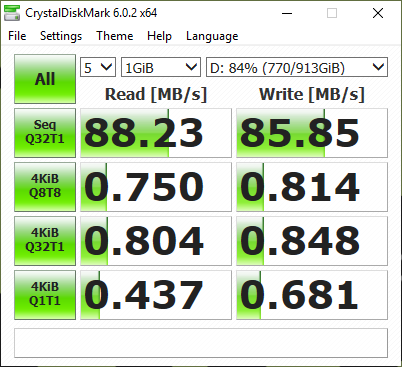The width and height of the screenshot is (402, 367).
Task: Open the File menu
Action: click(x=17, y=36)
